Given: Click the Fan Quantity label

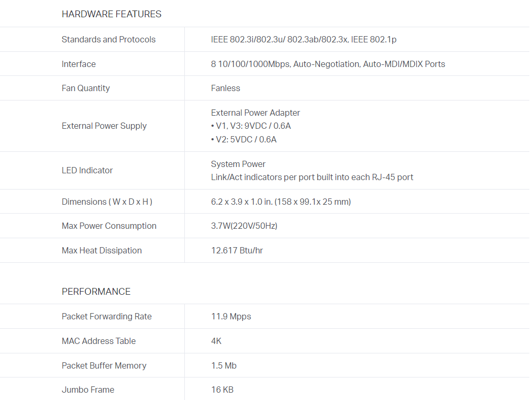Looking at the screenshot, I should point(85,88).
